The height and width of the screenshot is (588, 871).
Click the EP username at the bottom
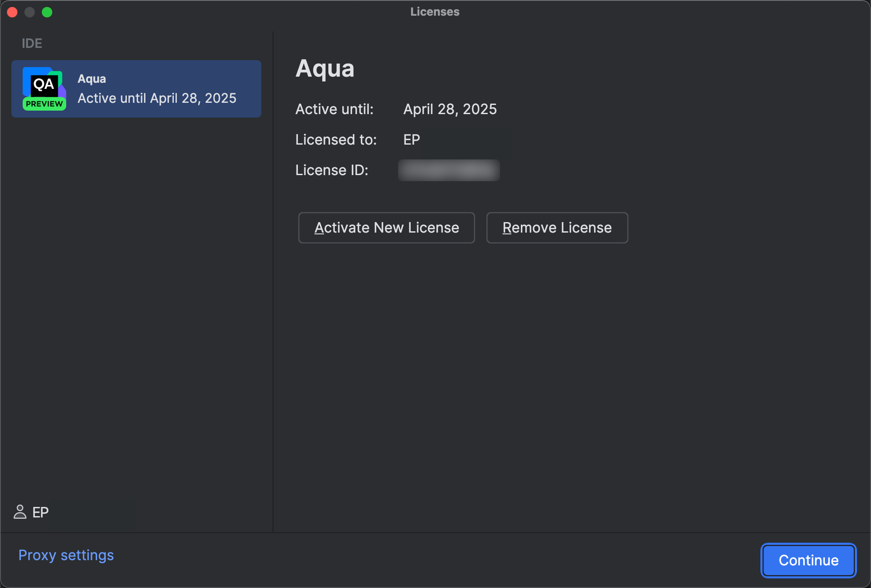(41, 513)
